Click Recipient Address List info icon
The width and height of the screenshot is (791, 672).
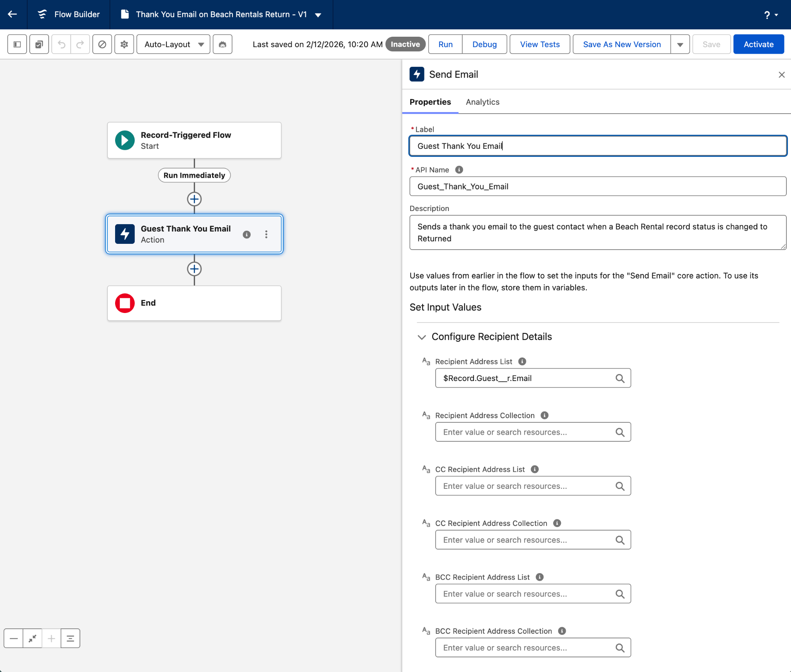pyautogui.click(x=522, y=361)
